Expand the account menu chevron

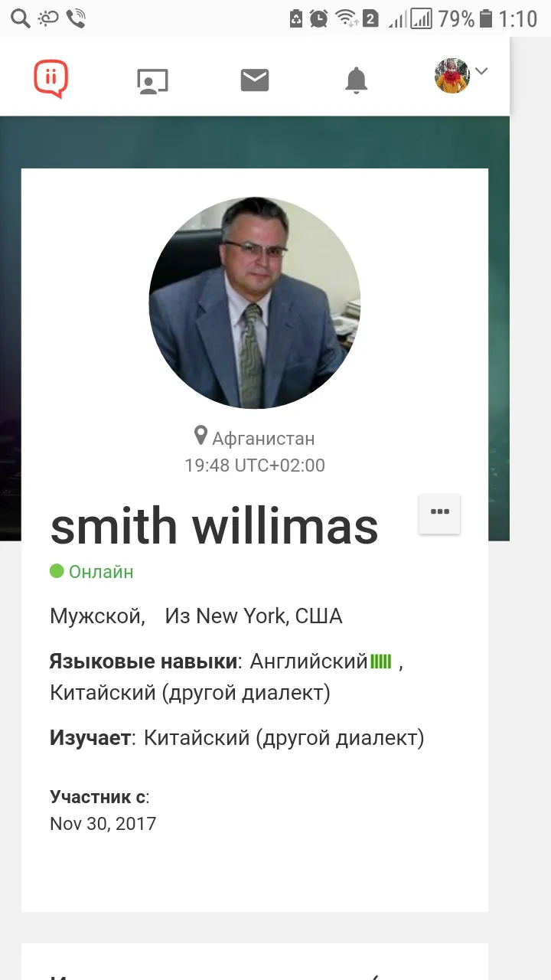pyautogui.click(x=481, y=71)
